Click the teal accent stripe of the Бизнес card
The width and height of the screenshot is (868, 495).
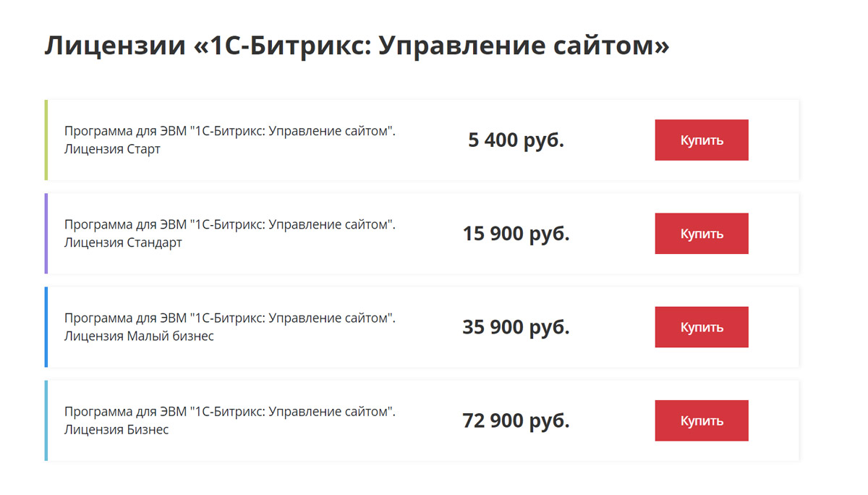pyautogui.click(x=46, y=420)
